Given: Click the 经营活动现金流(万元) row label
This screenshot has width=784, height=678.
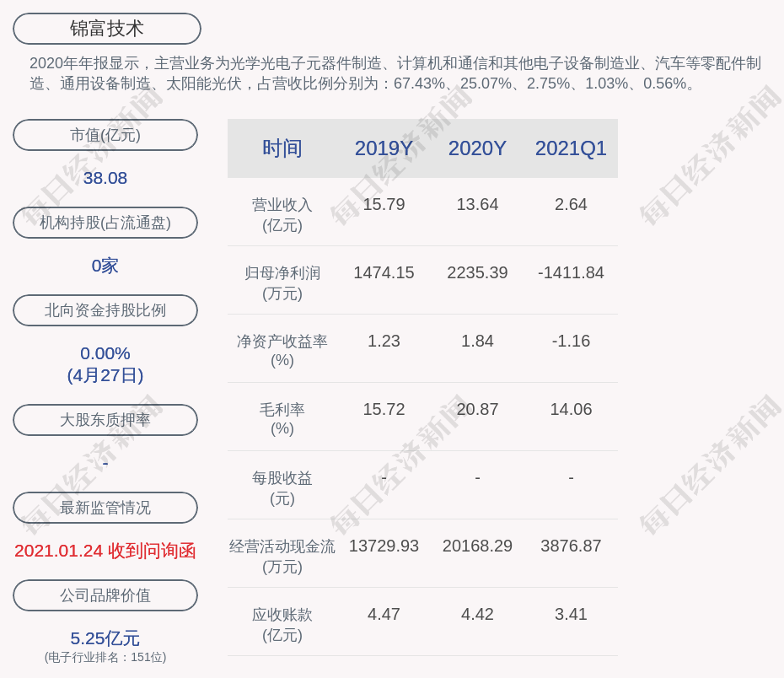Looking at the screenshot, I should click(x=282, y=556).
